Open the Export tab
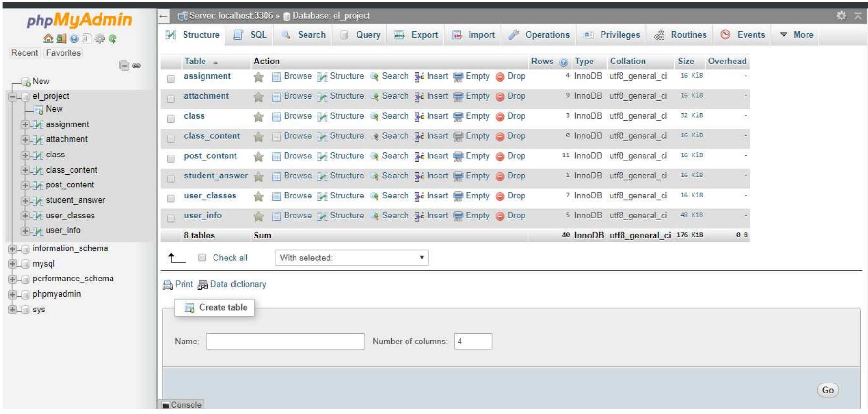868x414 pixels. (417, 35)
